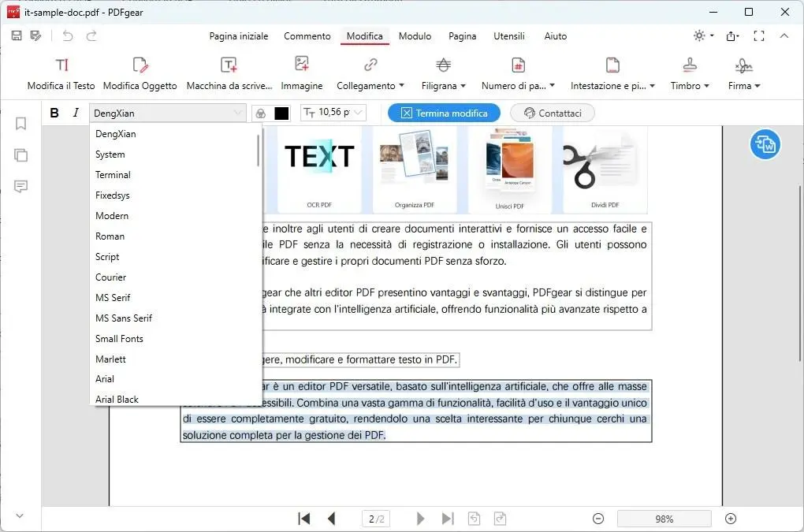Open the page thumbnails sidebar panel

pos(20,154)
